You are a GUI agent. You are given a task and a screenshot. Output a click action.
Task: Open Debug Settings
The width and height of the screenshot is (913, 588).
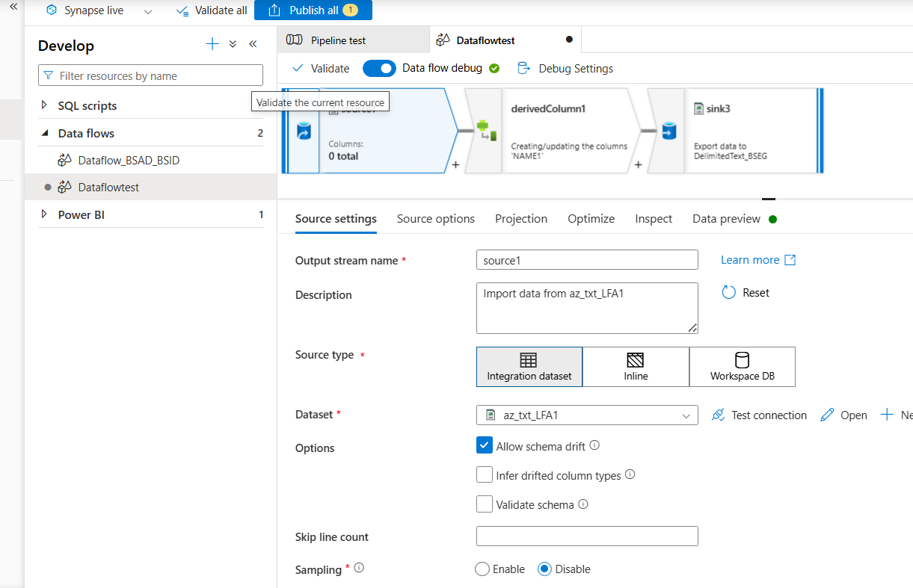565,68
